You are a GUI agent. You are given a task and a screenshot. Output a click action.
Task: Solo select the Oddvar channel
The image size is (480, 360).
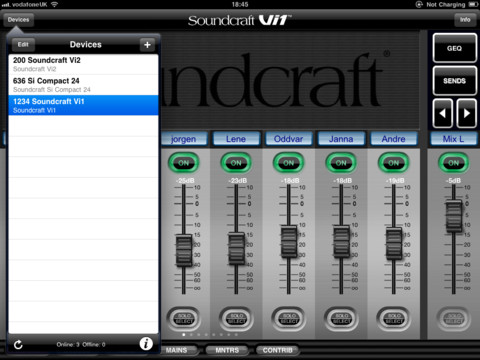pyautogui.click(x=289, y=319)
